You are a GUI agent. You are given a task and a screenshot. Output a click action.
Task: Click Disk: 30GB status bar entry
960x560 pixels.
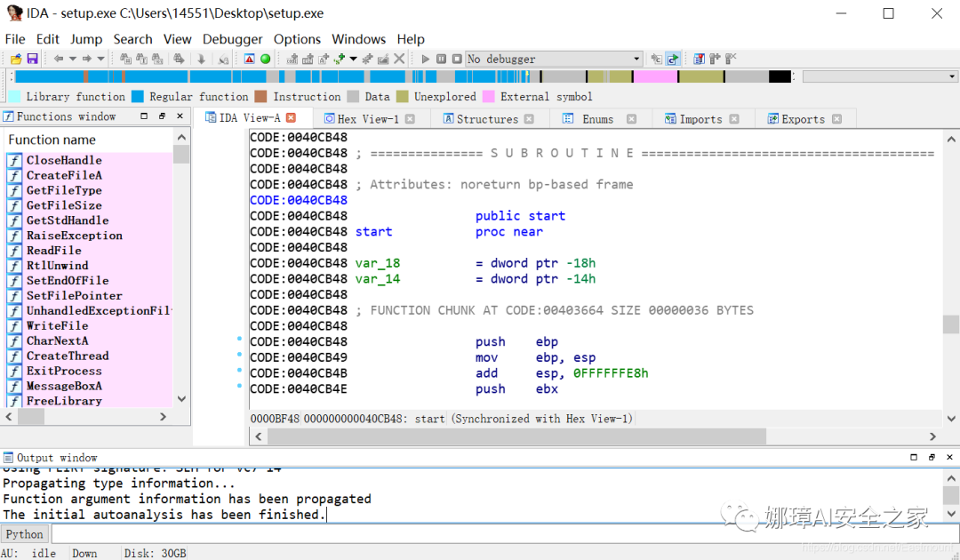pyautogui.click(x=155, y=553)
